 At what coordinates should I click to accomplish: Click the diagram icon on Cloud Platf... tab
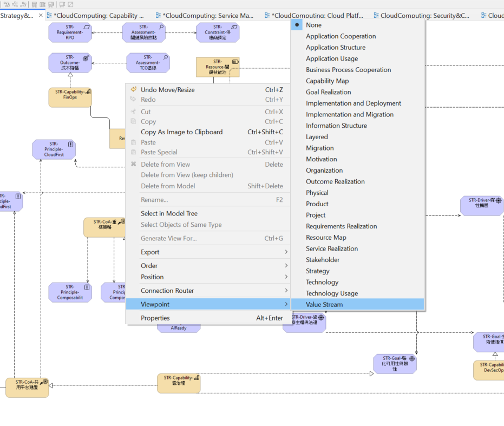[x=267, y=15]
